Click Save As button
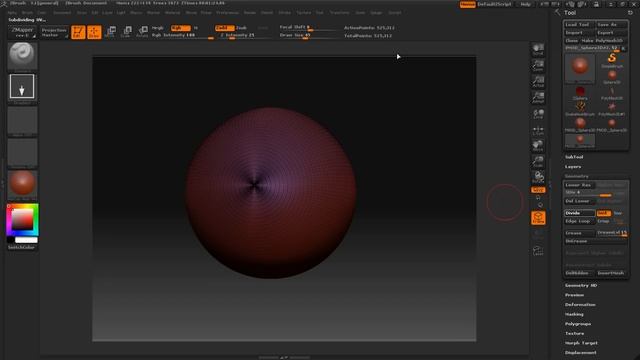Image resolution: width=640 pixels, height=360 pixels. pos(611,24)
